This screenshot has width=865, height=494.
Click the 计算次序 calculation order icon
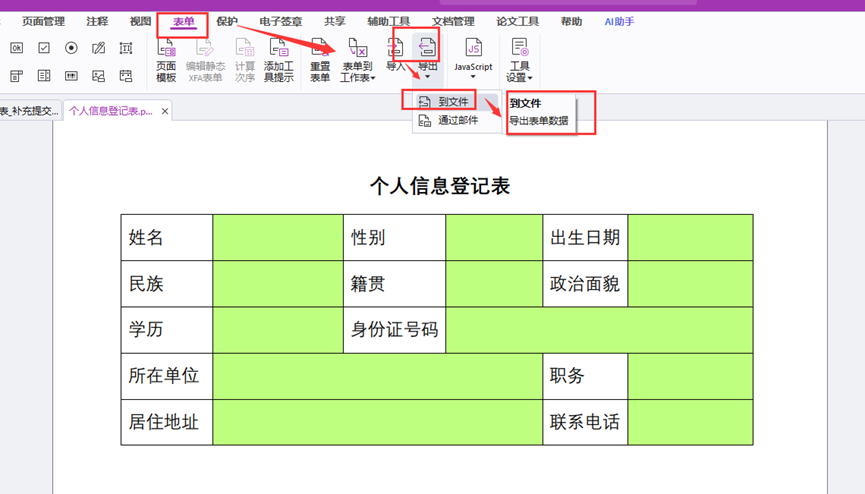pos(244,59)
